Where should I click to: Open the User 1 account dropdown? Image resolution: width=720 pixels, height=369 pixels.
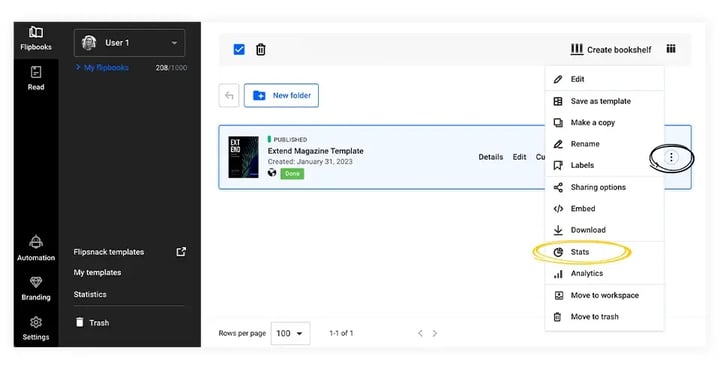129,43
